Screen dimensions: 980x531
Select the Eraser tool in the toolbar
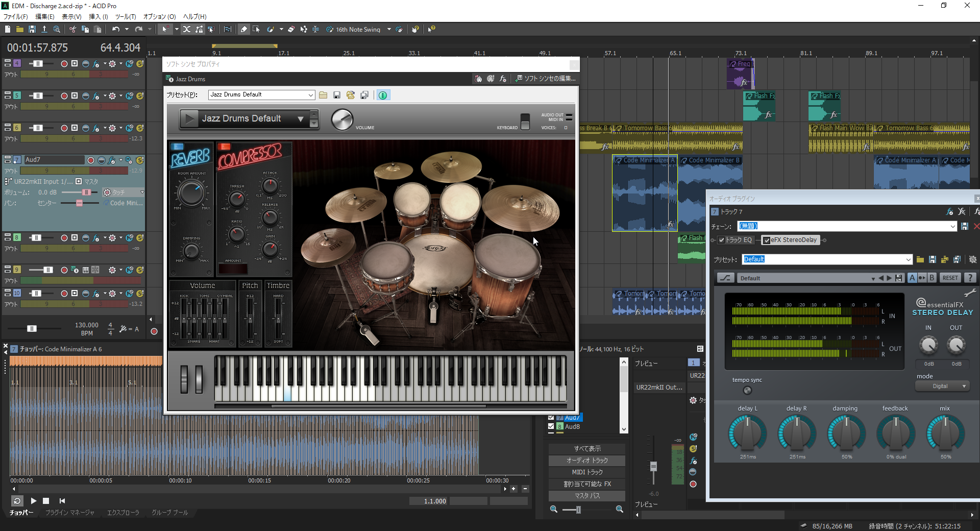(291, 29)
